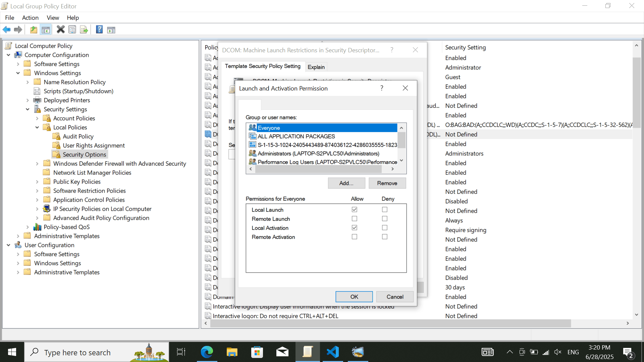Click the Show/Hide Action Pane icon
Viewport: 644px width, 362px height.
[x=111, y=30]
